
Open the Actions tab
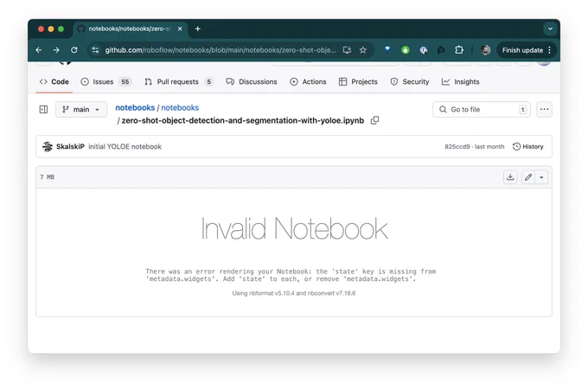tap(308, 82)
